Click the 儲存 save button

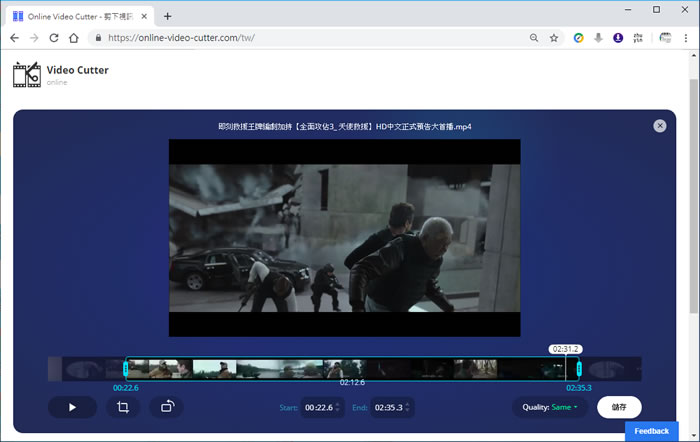[619, 407]
